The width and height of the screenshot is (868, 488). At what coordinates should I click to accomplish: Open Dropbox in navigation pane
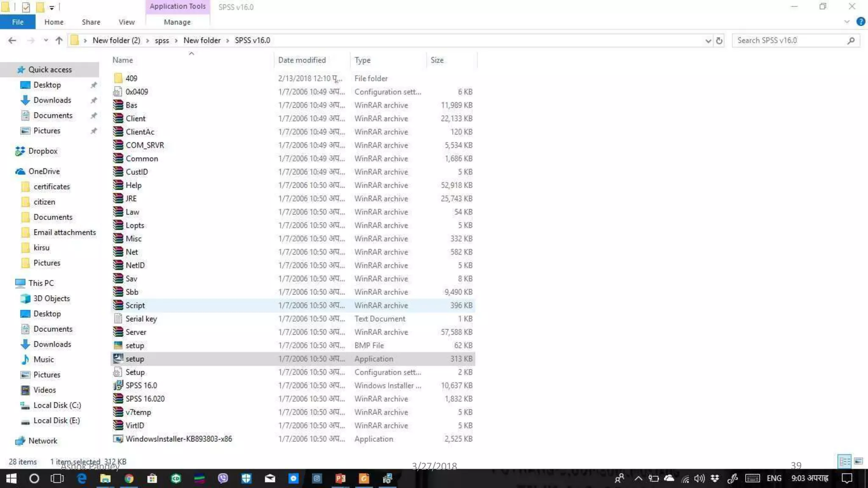tap(42, 151)
